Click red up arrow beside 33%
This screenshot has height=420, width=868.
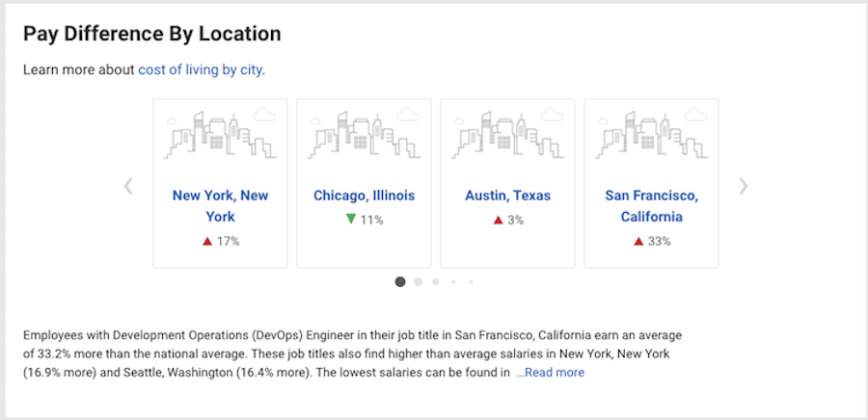(x=638, y=242)
